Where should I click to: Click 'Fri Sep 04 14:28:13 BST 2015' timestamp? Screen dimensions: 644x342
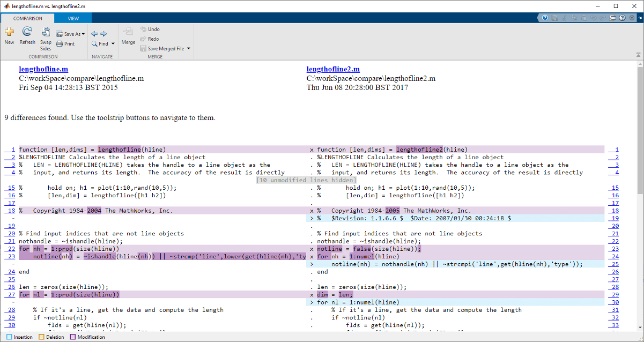point(68,87)
